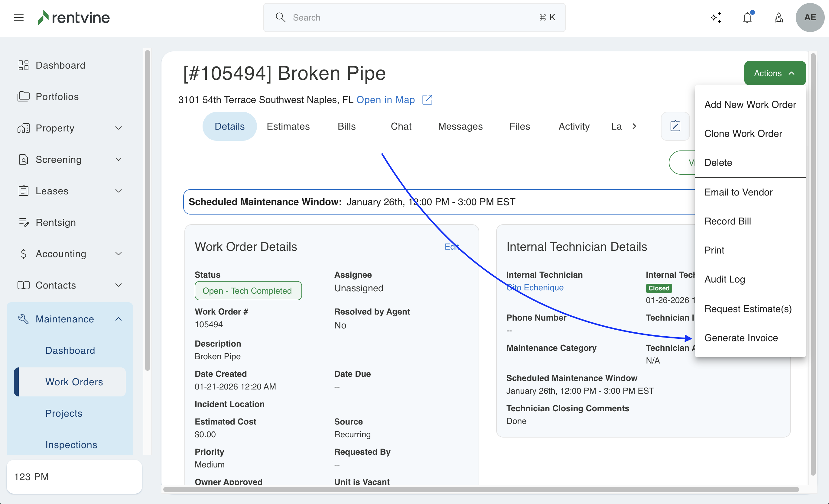Viewport: 829px width, 504px height.
Task: Open the AE user avatar menu
Action: coord(810,18)
